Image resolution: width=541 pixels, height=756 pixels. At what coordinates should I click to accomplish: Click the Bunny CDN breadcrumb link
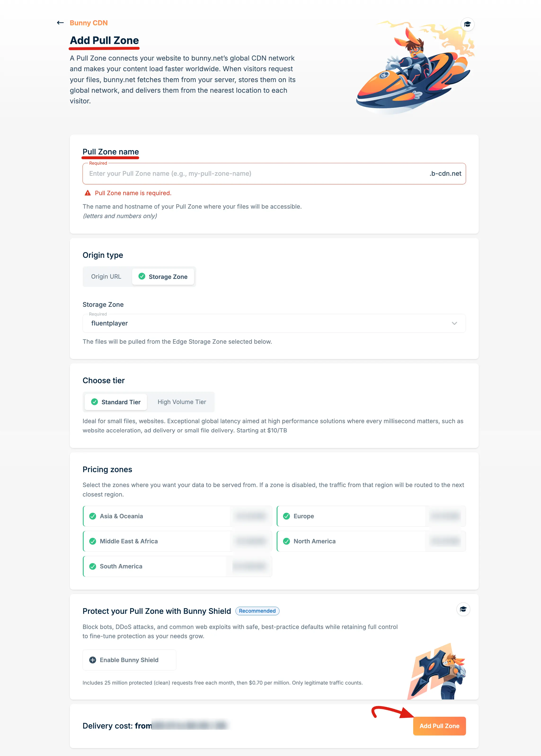(x=89, y=23)
